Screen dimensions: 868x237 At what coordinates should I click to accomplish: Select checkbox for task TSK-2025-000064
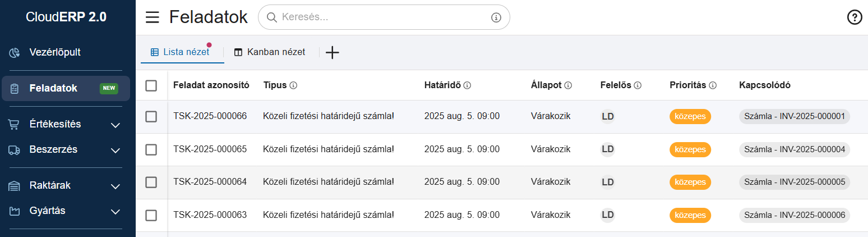151,182
